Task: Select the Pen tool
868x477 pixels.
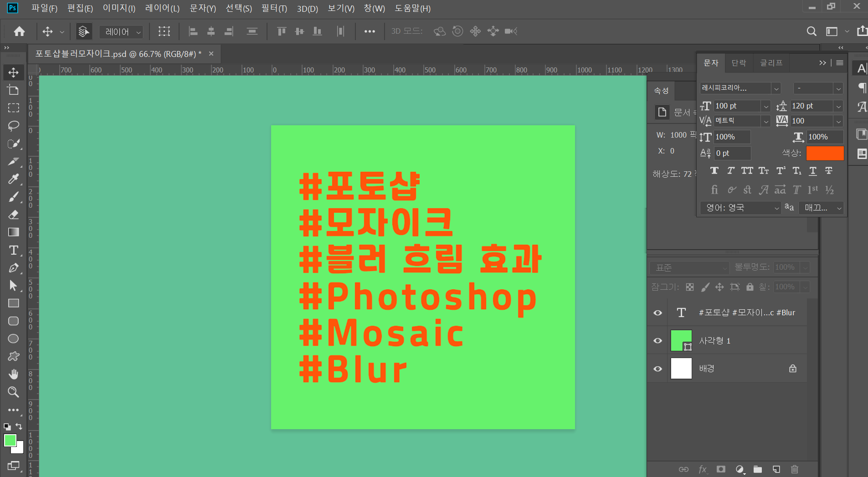Action: pos(13,268)
